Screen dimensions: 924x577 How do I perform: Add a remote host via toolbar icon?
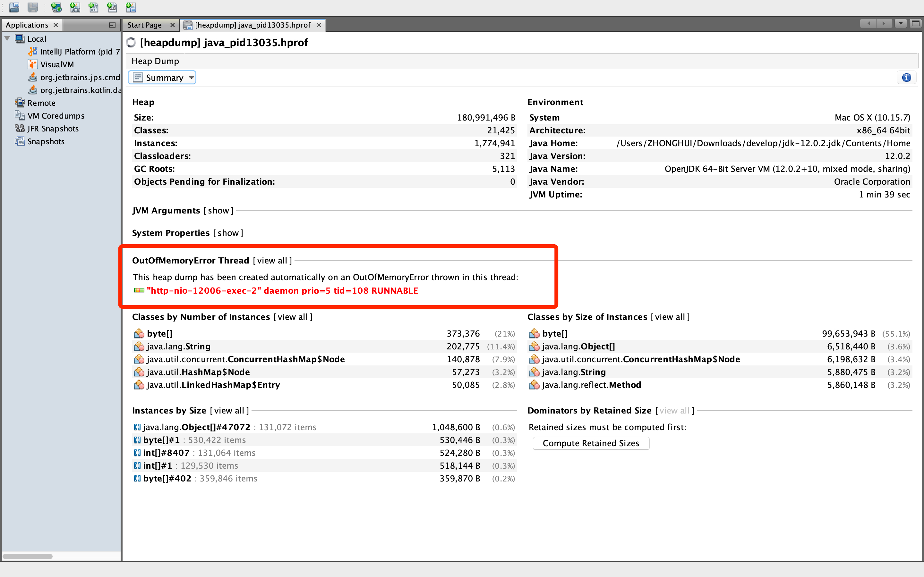[56, 8]
